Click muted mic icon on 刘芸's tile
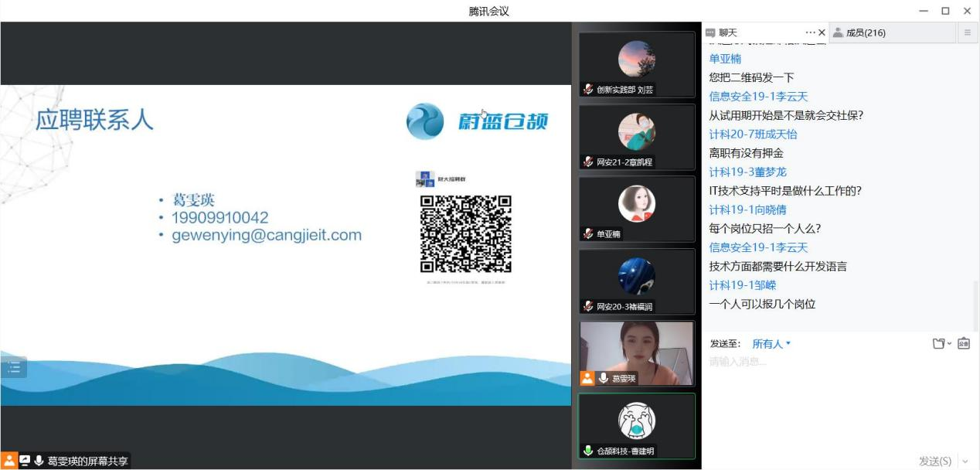The height and width of the screenshot is (470, 980). point(588,90)
